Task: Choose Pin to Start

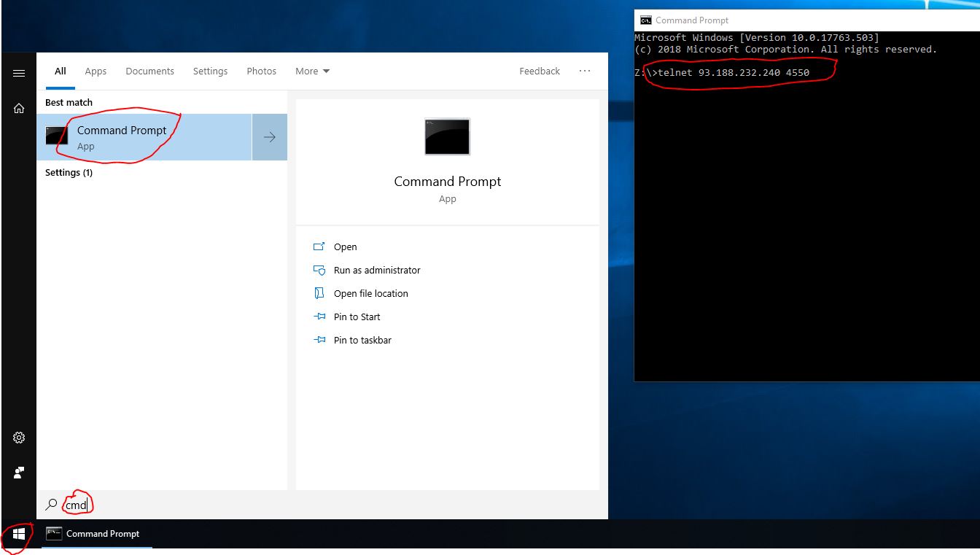Action: click(357, 317)
